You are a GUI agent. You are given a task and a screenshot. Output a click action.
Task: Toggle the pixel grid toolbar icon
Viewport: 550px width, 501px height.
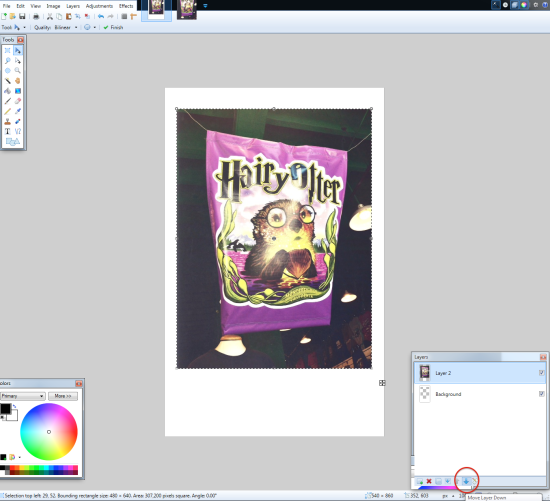(x=124, y=16)
